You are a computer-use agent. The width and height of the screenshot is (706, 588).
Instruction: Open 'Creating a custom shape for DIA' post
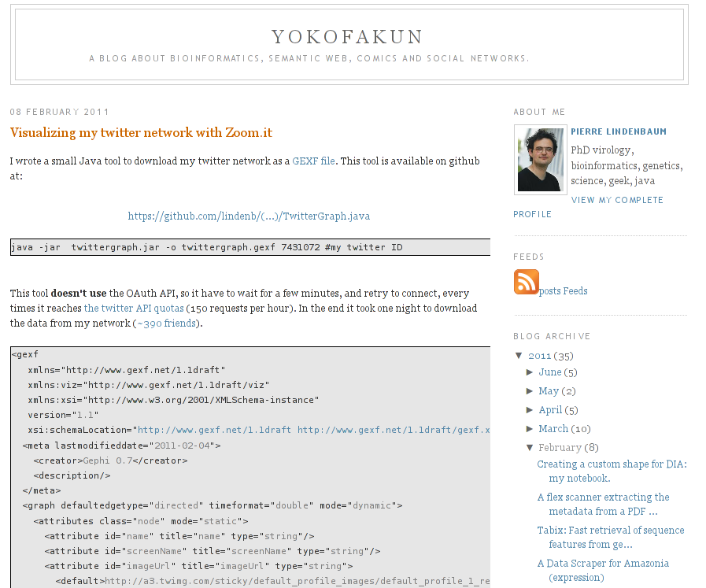[611, 464]
